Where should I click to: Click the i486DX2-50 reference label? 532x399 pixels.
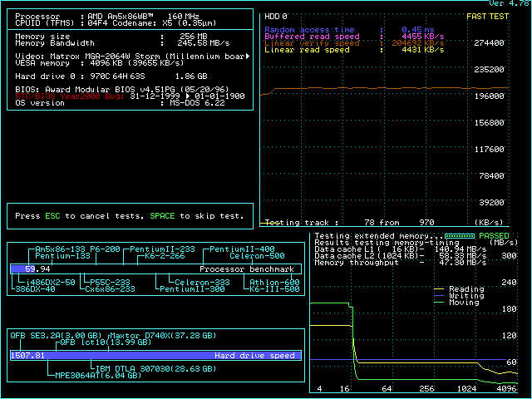[50, 283]
